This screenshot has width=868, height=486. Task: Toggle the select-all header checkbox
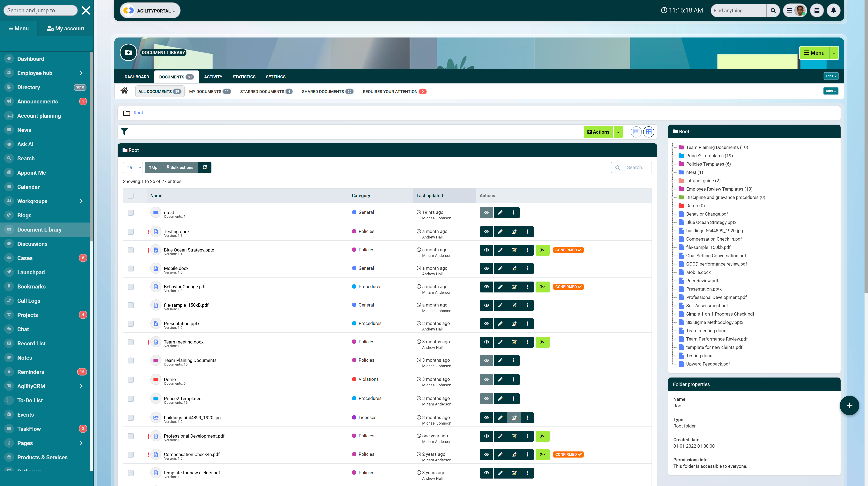coord(131,196)
